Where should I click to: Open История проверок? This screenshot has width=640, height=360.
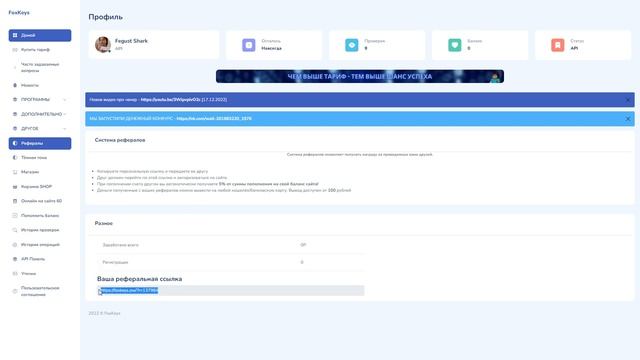40,230
